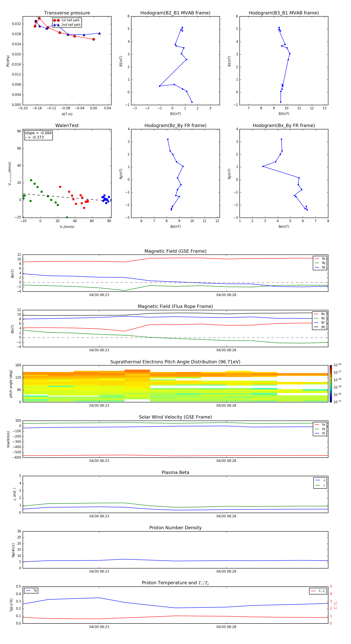Click the 'Hodogram(Bz_By FR frame)' title

click(175, 125)
